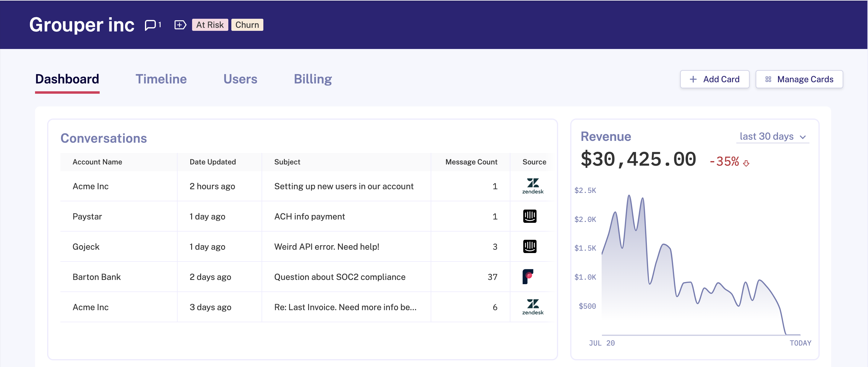This screenshot has height=367, width=868.
Task: Click Intercom icon in the Gojeck row
Action: (529, 247)
